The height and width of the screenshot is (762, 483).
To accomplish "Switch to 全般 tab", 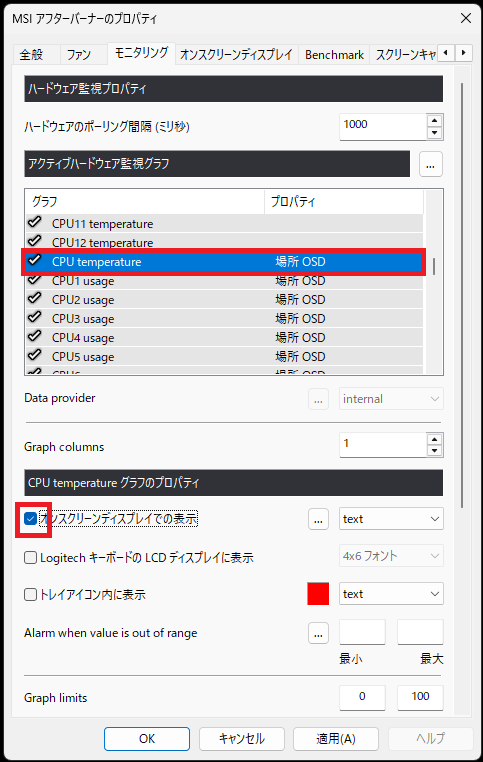I will pos(31,54).
